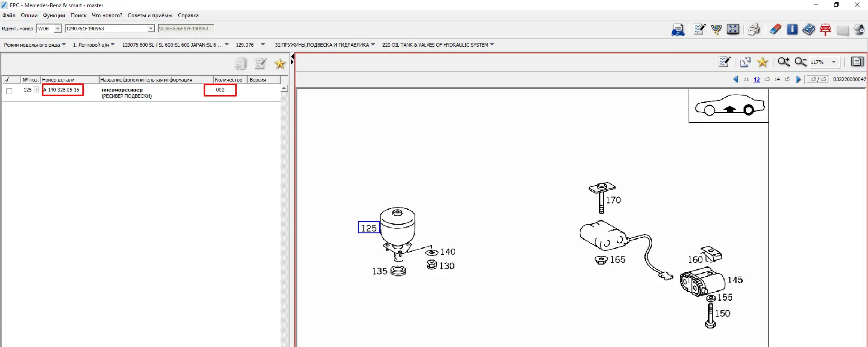This screenshot has width=868, height=347.
Task: Open the vehicle data card icon
Action: [677, 30]
